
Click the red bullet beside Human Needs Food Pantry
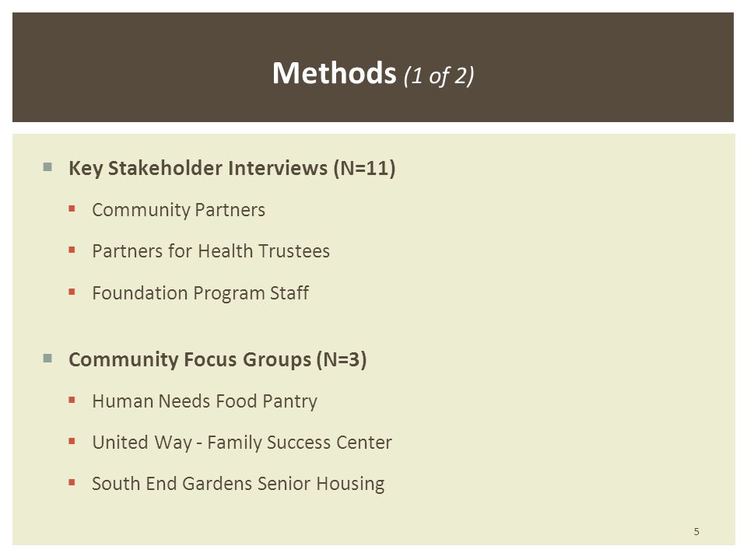pyautogui.click(x=72, y=400)
